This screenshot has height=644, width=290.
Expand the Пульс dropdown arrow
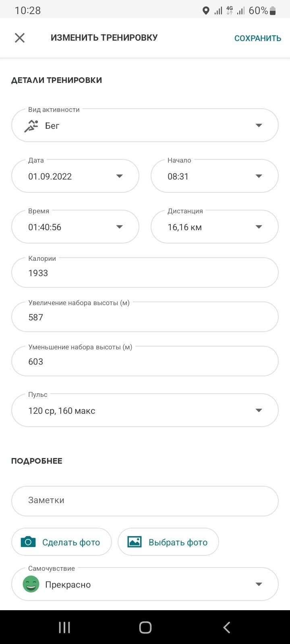tap(259, 411)
